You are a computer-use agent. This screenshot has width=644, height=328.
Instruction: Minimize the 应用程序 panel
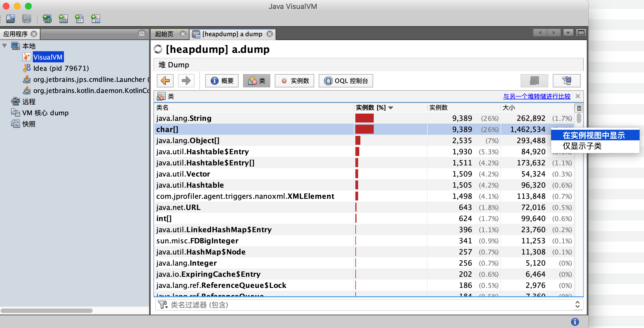[142, 34]
